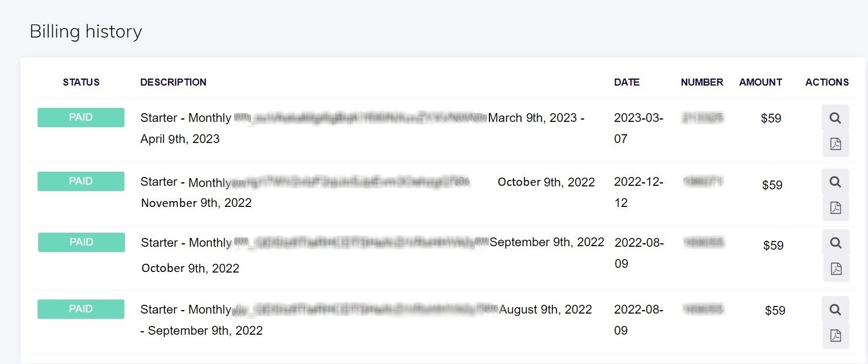Image resolution: width=868 pixels, height=364 pixels.
Task: Click the PAID badge on the October 2022 row
Action: (81, 181)
